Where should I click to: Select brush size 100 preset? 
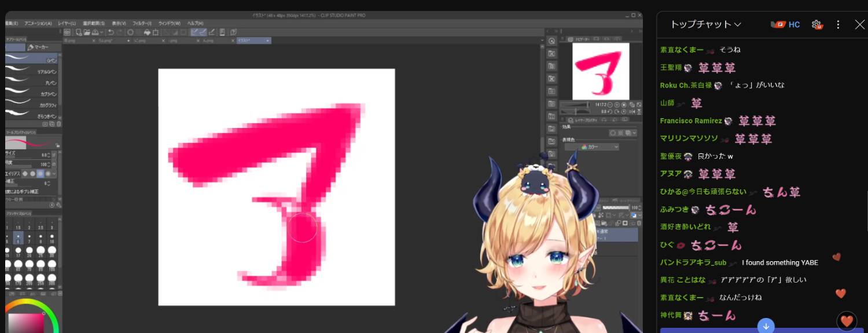pyautogui.click(x=52, y=265)
